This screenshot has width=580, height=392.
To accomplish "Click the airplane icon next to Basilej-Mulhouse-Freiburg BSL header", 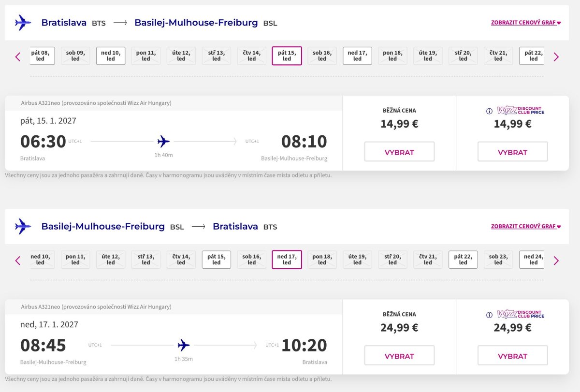I will tap(23, 226).
